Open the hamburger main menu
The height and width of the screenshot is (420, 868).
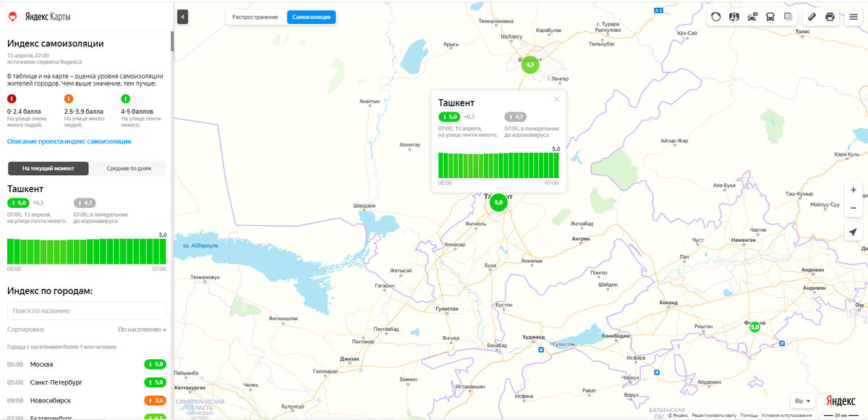[x=854, y=17]
